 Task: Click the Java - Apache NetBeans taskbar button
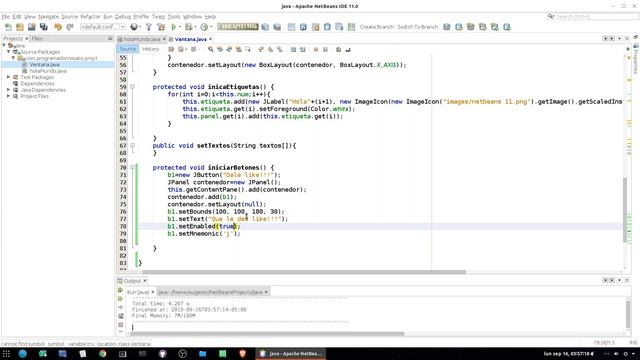coord(291,353)
